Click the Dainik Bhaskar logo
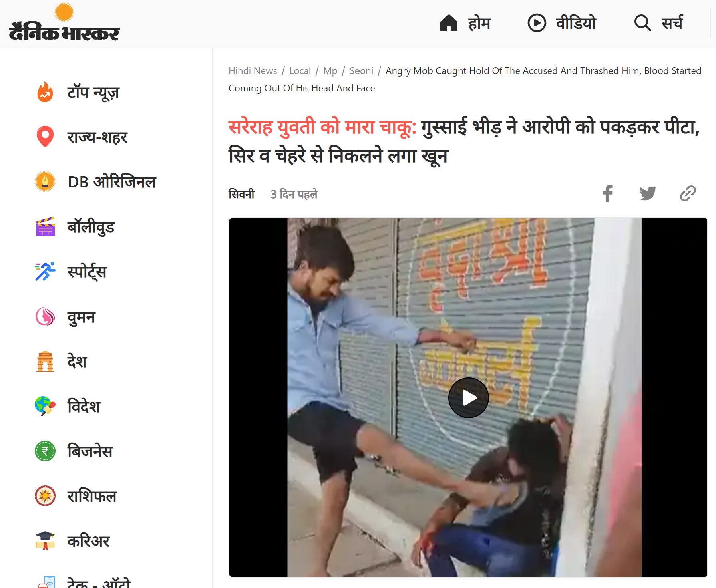716x588 pixels. tap(64, 23)
